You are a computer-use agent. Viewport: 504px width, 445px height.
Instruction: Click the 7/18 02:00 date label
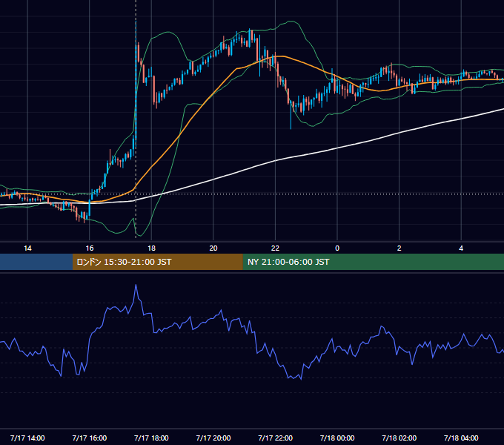click(399, 438)
